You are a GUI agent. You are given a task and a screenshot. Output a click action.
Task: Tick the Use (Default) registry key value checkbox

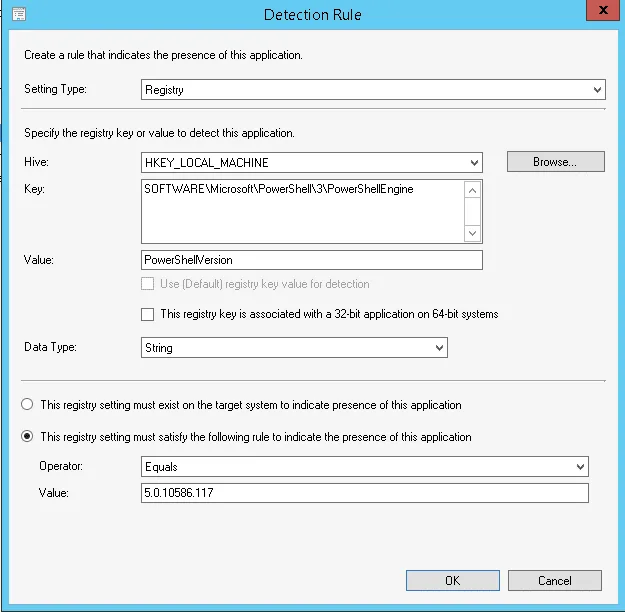tap(147, 284)
